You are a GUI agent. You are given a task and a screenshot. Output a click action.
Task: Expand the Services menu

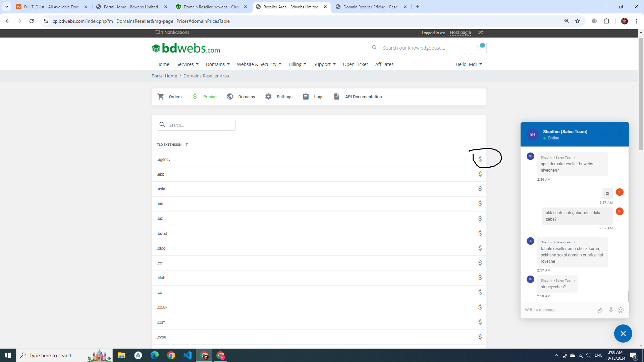(x=187, y=64)
